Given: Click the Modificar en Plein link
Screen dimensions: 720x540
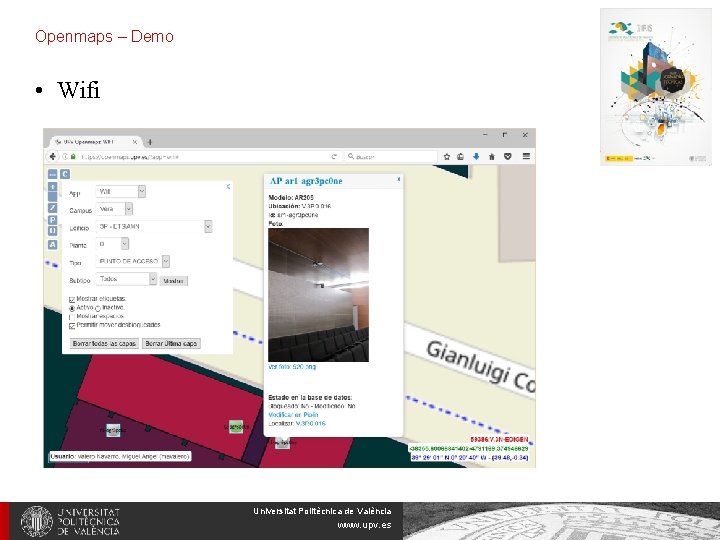Looking at the screenshot, I should pos(293,415).
